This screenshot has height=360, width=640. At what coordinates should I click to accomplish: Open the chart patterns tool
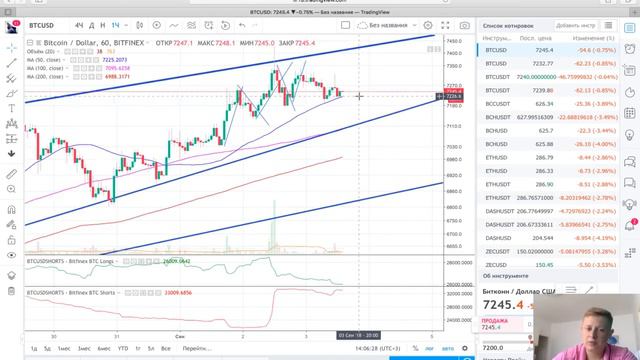pos(11,123)
